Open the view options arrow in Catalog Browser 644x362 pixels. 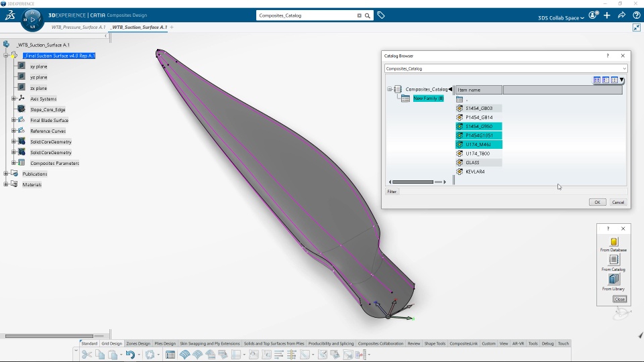(622, 80)
